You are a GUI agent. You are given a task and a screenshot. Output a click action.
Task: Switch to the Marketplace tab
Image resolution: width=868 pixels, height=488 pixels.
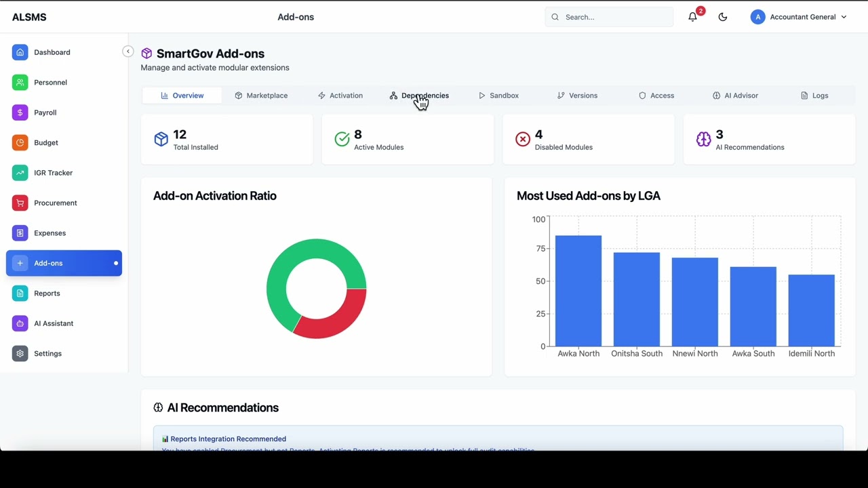(261, 96)
